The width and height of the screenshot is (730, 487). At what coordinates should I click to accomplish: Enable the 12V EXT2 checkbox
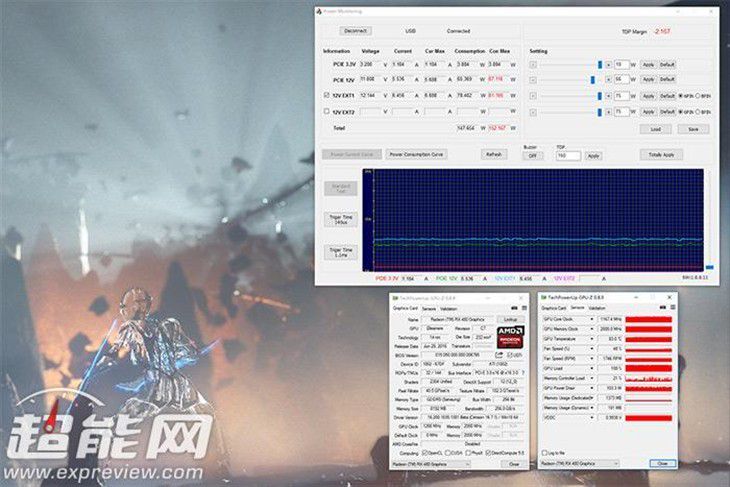coord(326,111)
